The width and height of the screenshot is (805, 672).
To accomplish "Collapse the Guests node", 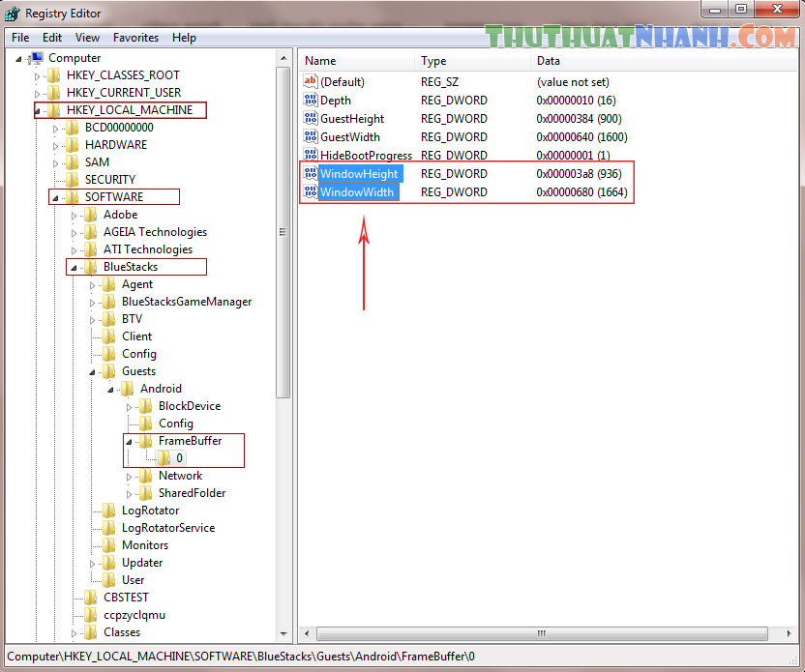I will (x=93, y=372).
